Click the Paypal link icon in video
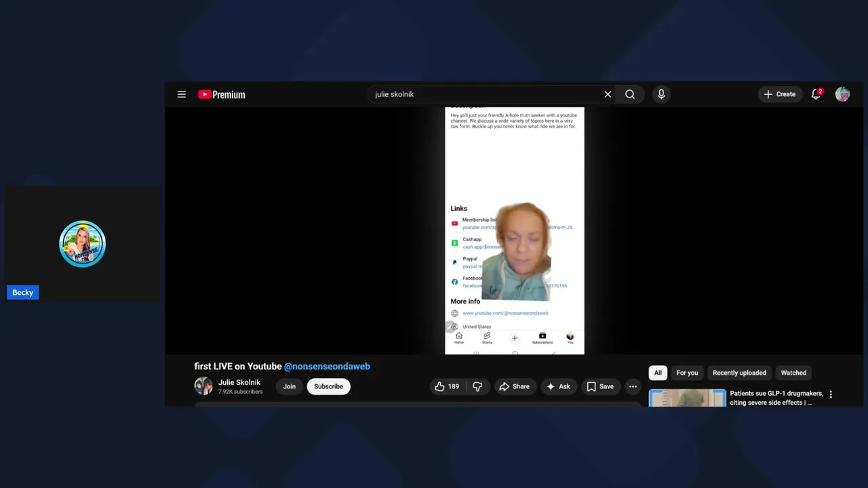868x488 pixels. tap(454, 262)
